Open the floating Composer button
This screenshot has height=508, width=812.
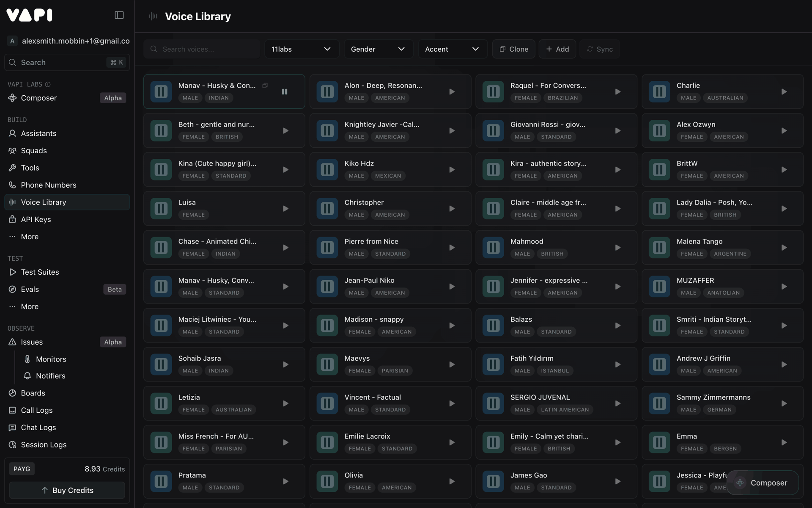(762, 483)
